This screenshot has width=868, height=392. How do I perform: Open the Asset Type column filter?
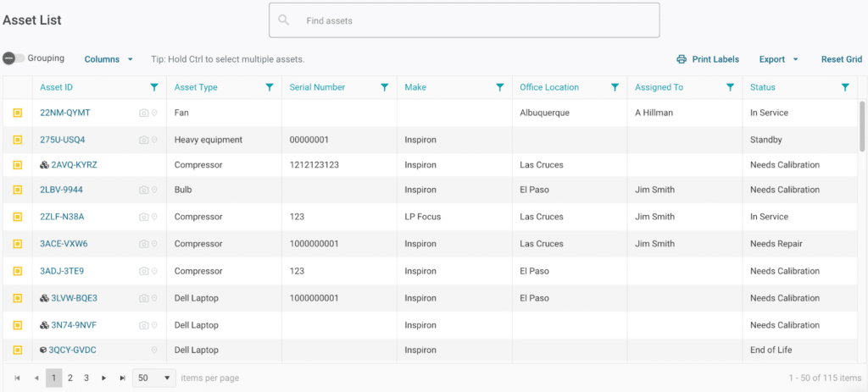pyautogui.click(x=269, y=87)
